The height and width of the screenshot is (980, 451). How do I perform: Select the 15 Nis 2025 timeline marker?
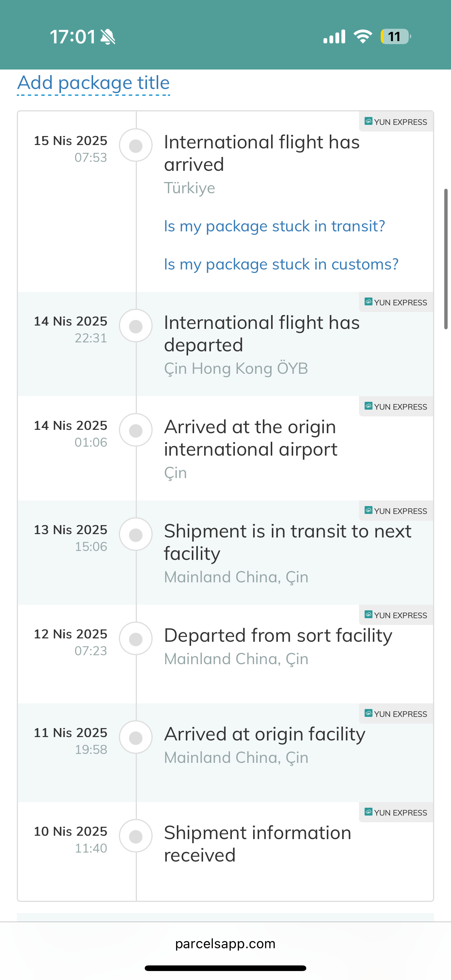(x=136, y=145)
